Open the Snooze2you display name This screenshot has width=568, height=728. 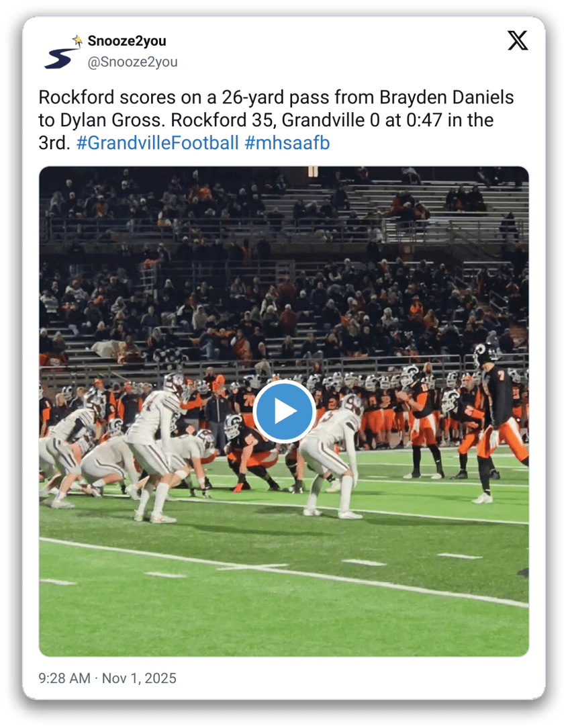[x=127, y=41]
